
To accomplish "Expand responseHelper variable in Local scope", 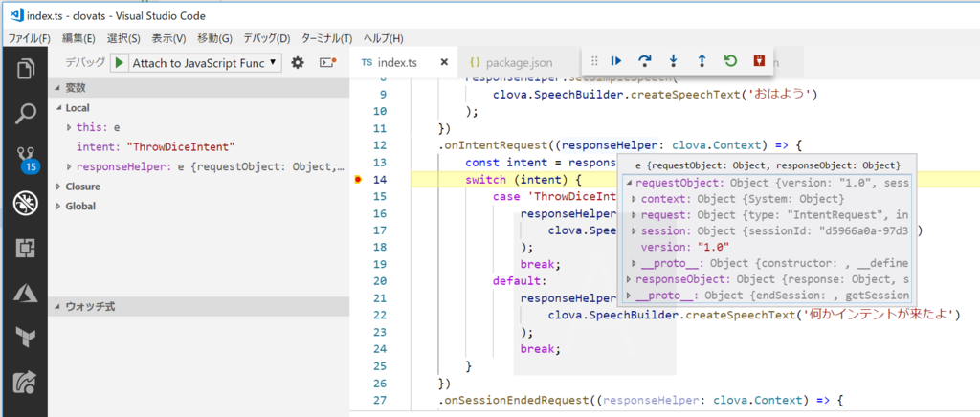I will [x=69, y=166].
